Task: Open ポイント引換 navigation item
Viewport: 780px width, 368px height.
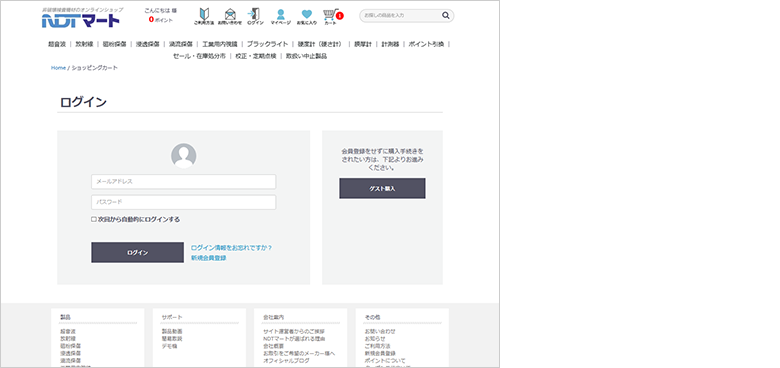Action: (x=426, y=44)
